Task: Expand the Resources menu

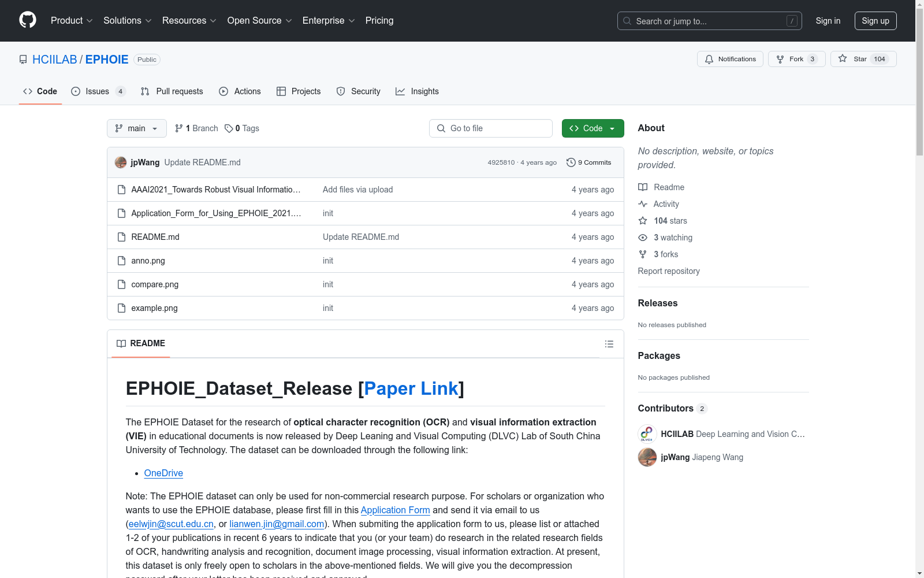Action: coord(189,21)
